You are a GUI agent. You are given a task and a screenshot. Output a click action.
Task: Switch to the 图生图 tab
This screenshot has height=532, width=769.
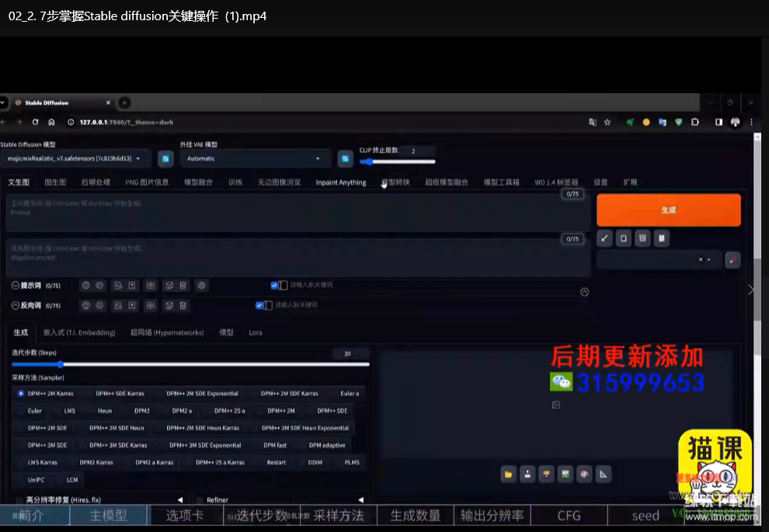click(55, 183)
